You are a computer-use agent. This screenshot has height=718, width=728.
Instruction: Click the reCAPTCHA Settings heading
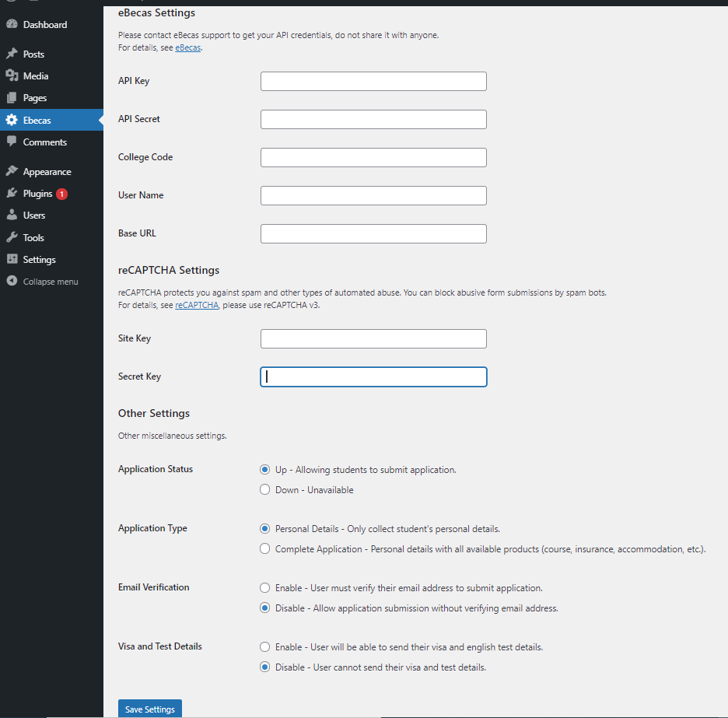(169, 270)
